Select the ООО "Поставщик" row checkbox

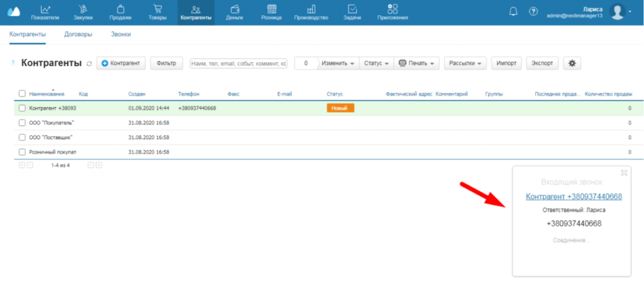[22, 137]
